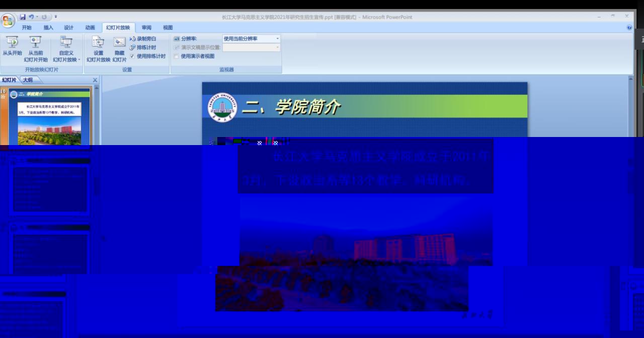The height and width of the screenshot is (338, 644).
Task: Undo the last action
Action: (31, 17)
